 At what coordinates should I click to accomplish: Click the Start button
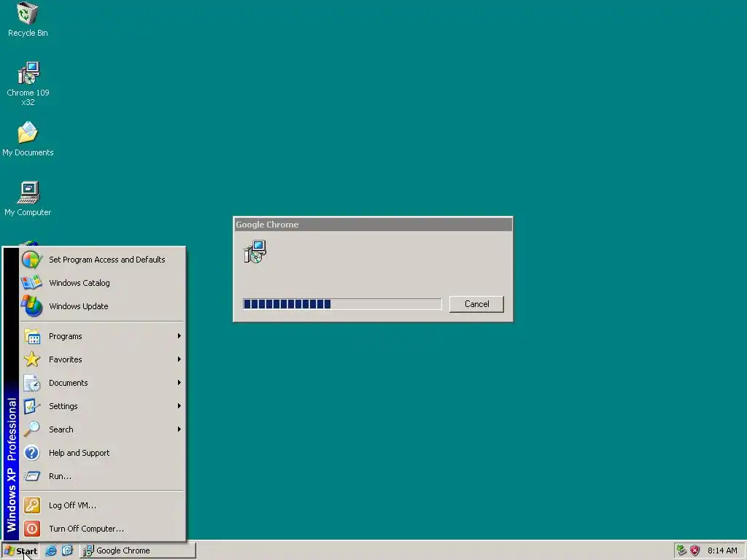coord(20,551)
